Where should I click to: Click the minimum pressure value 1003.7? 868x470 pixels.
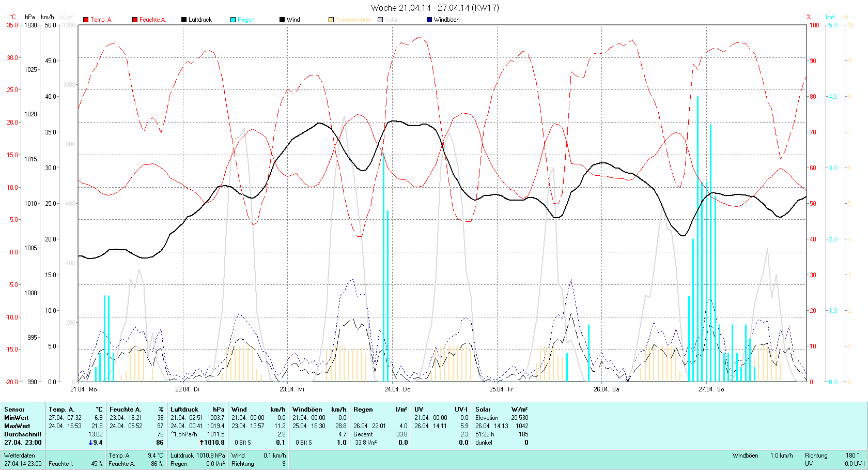point(216,418)
